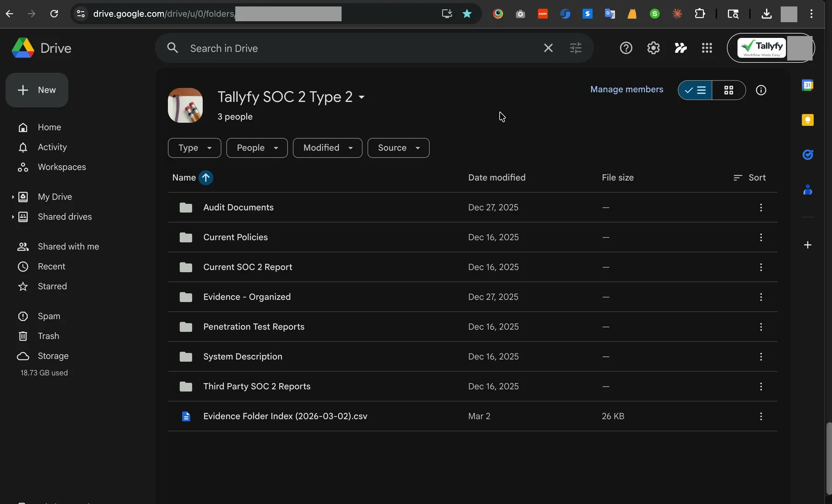832x504 pixels.
Task: Open Drive settings gear
Action: coord(653,48)
